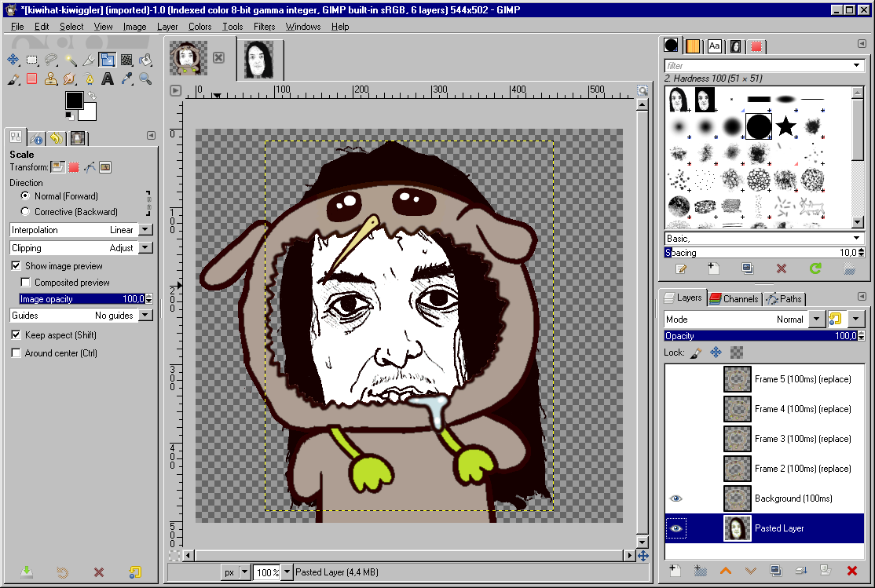The image size is (875, 588).
Task: Switch to the Channels tab
Action: (734, 298)
